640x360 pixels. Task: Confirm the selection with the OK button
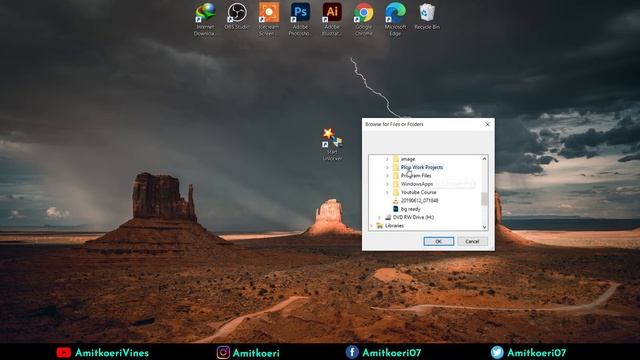coord(439,241)
